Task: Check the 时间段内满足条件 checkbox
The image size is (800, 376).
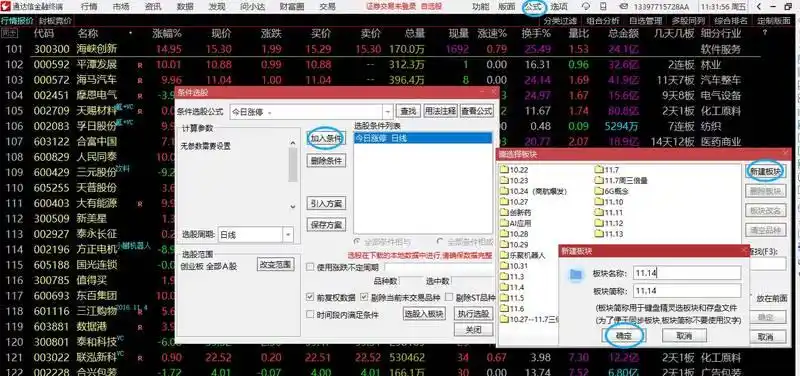Action: 310,314
